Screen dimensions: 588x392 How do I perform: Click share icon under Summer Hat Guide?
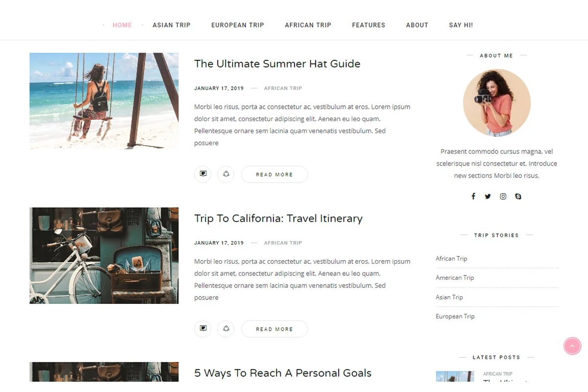[226, 174]
